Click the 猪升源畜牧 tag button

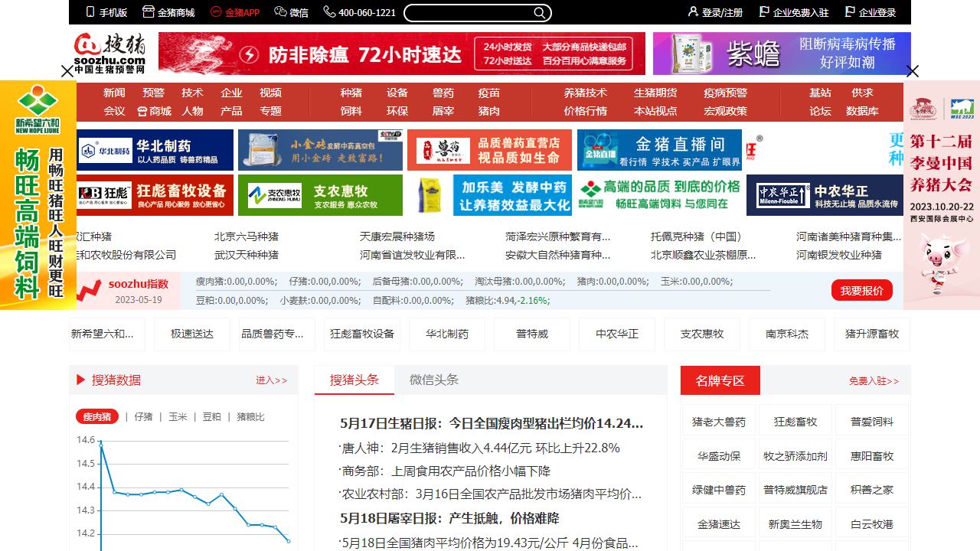coord(872,334)
